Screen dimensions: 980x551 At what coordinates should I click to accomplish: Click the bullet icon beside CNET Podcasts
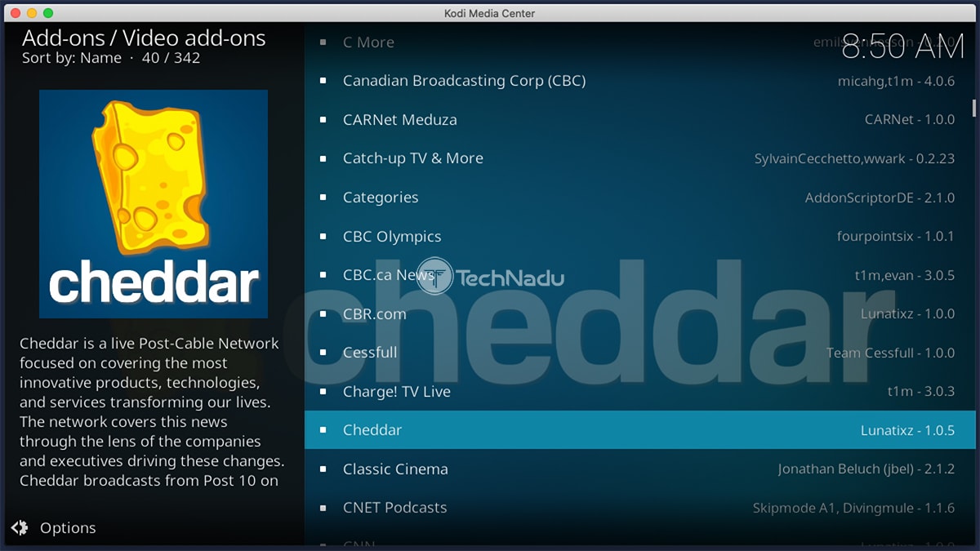[323, 508]
